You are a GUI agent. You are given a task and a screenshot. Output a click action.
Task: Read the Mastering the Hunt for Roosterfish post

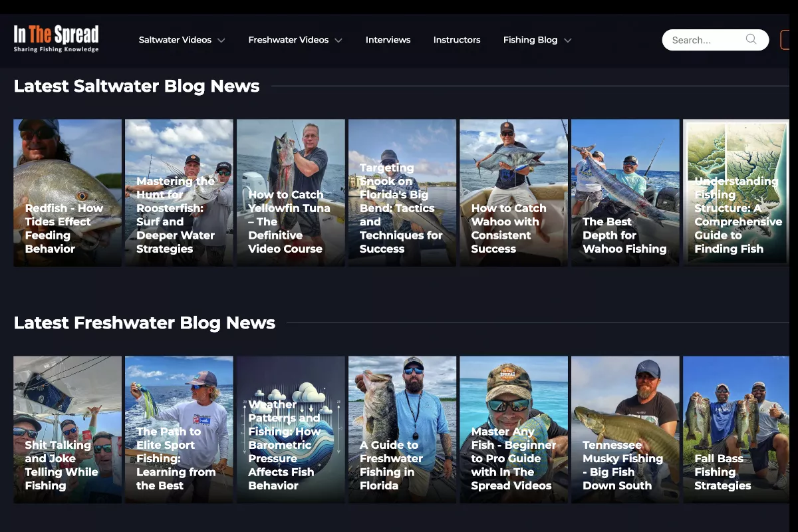(178, 193)
